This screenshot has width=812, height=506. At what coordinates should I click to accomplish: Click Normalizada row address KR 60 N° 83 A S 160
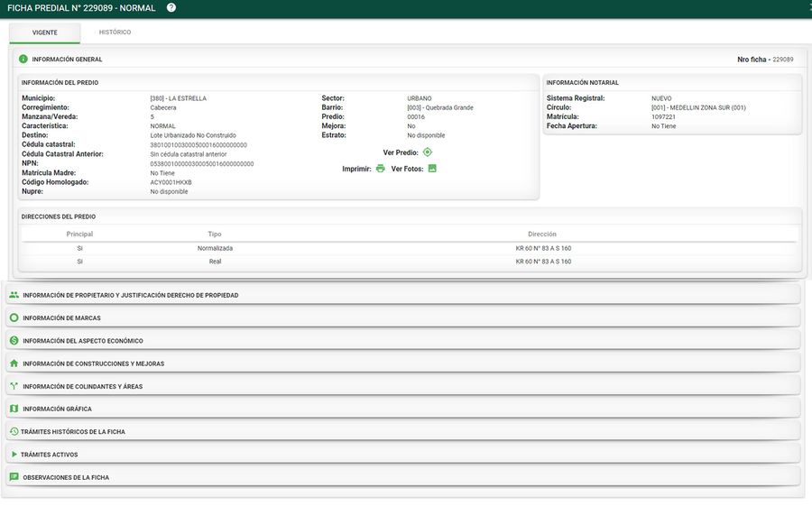(x=543, y=248)
